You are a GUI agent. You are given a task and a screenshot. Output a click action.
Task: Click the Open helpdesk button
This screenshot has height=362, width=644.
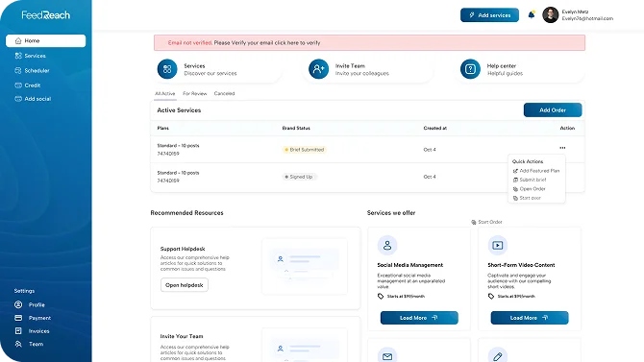point(184,285)
